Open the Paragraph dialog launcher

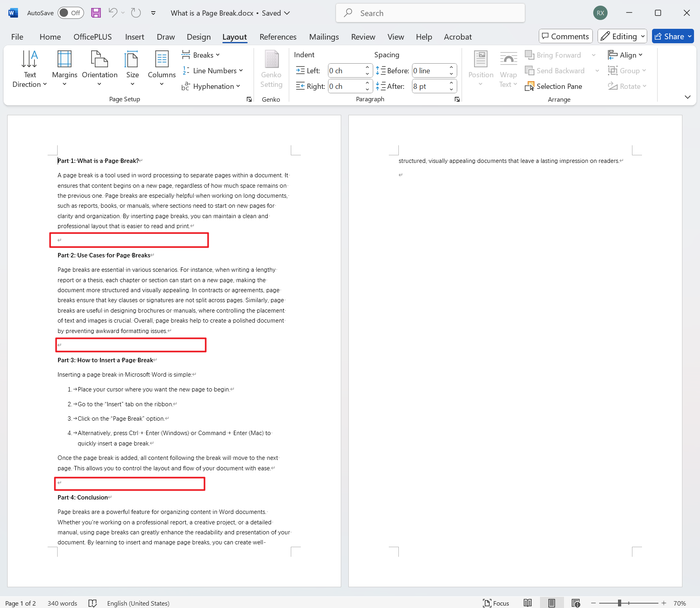457,99
